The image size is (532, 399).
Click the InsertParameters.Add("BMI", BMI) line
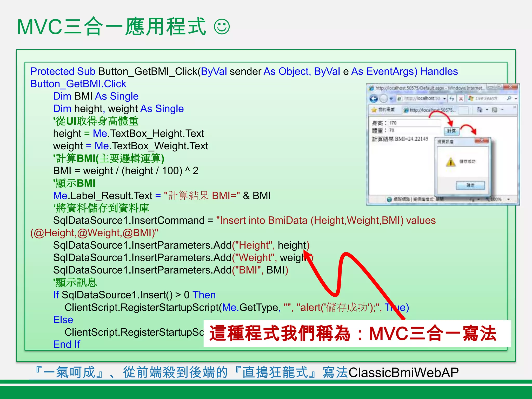pos(171,270)
